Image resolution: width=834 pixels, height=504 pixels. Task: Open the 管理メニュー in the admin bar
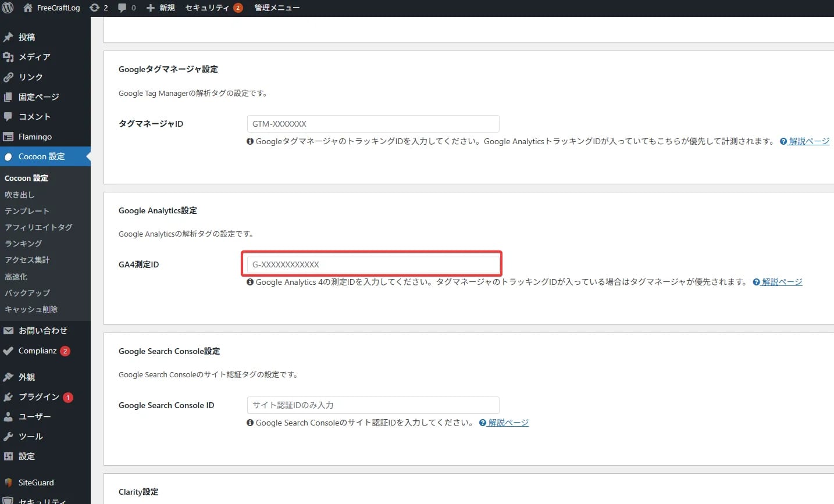tap(276, 8)
